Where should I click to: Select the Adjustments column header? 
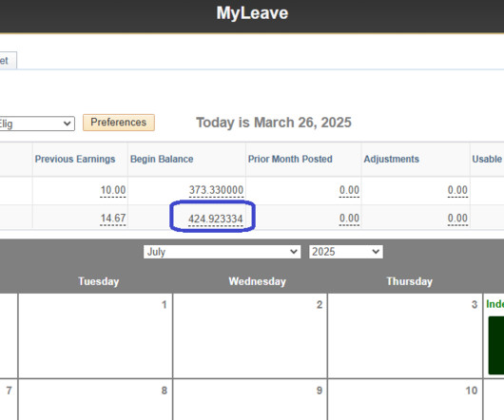point(392,159)
